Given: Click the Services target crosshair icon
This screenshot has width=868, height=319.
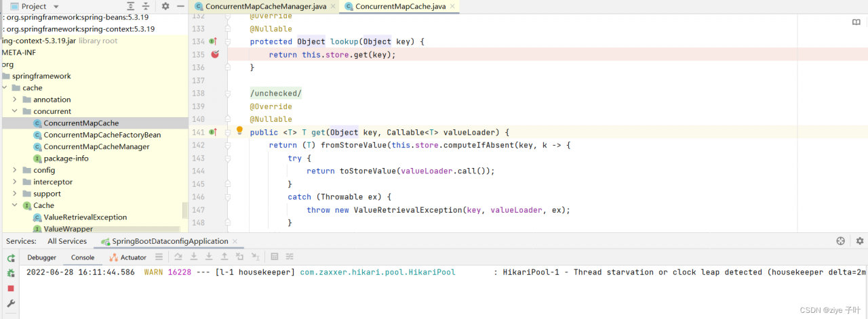Looking at the screenshot, I should click(x=841, y=241).
